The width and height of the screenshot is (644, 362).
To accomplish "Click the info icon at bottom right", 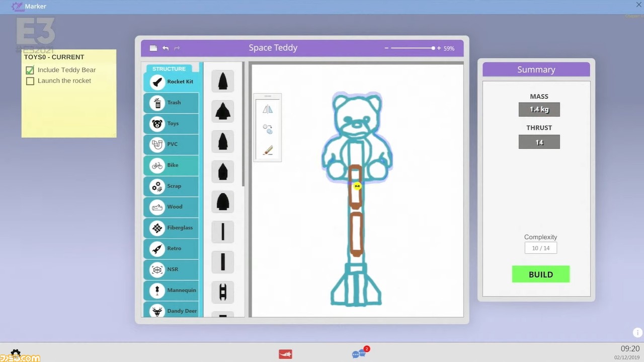I will click(638, 332).
